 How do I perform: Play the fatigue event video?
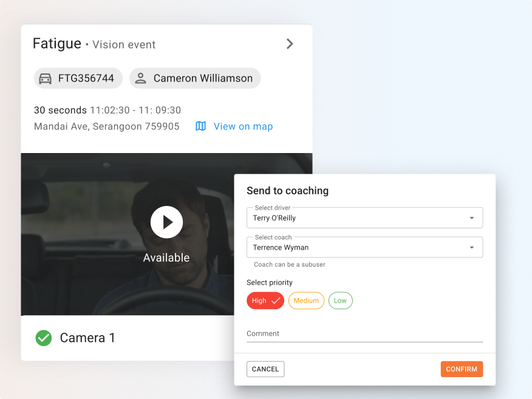click(166, 222)
